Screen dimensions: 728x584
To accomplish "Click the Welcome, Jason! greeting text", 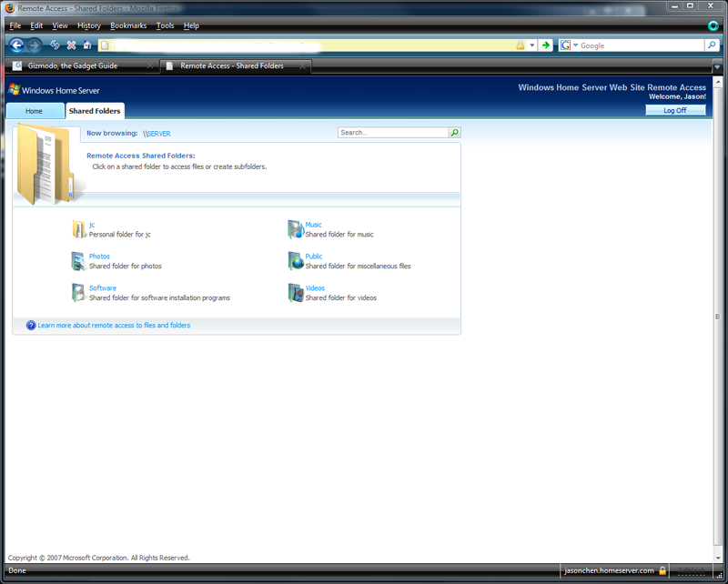I will point(677,97).
